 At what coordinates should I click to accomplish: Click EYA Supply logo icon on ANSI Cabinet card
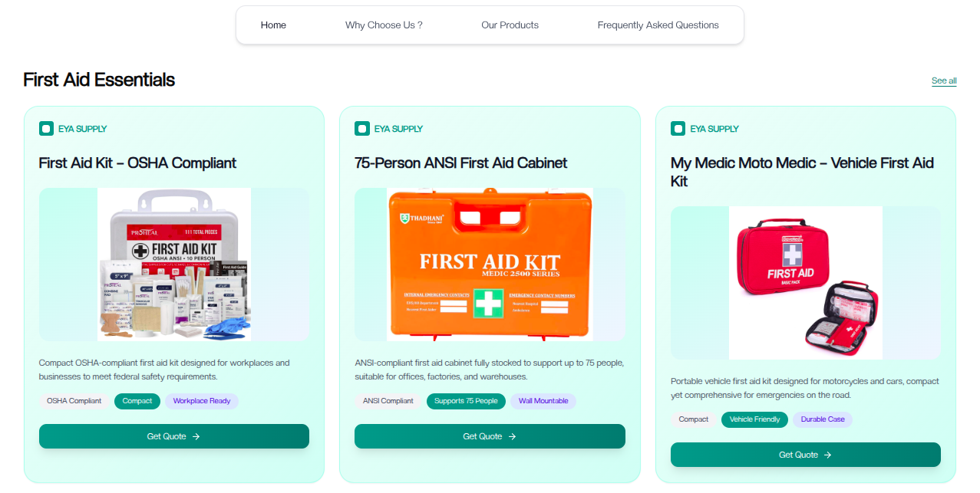362,129
